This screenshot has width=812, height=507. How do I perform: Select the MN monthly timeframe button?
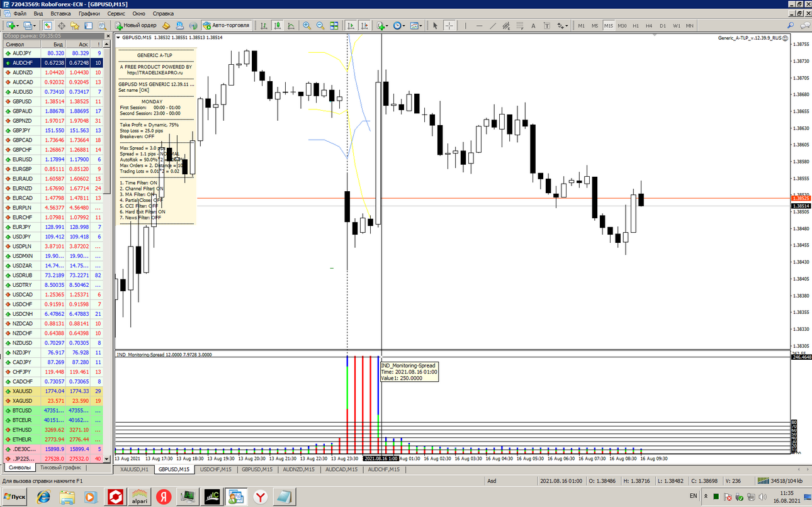690,26
